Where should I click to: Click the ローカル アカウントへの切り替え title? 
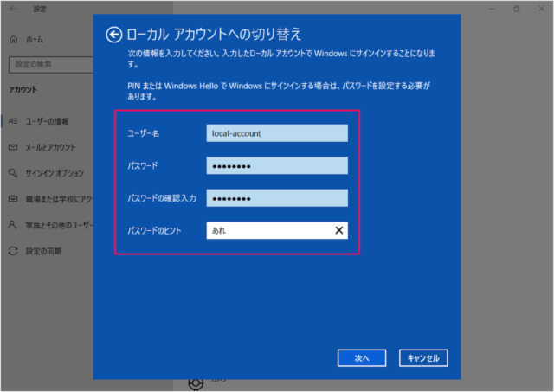point(214,35)
